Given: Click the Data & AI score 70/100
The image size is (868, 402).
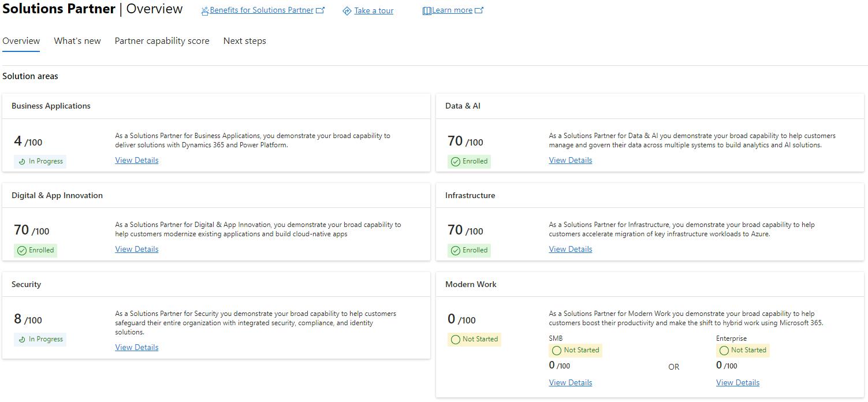Looking at the screenshot, I should (x=465, y=142).
